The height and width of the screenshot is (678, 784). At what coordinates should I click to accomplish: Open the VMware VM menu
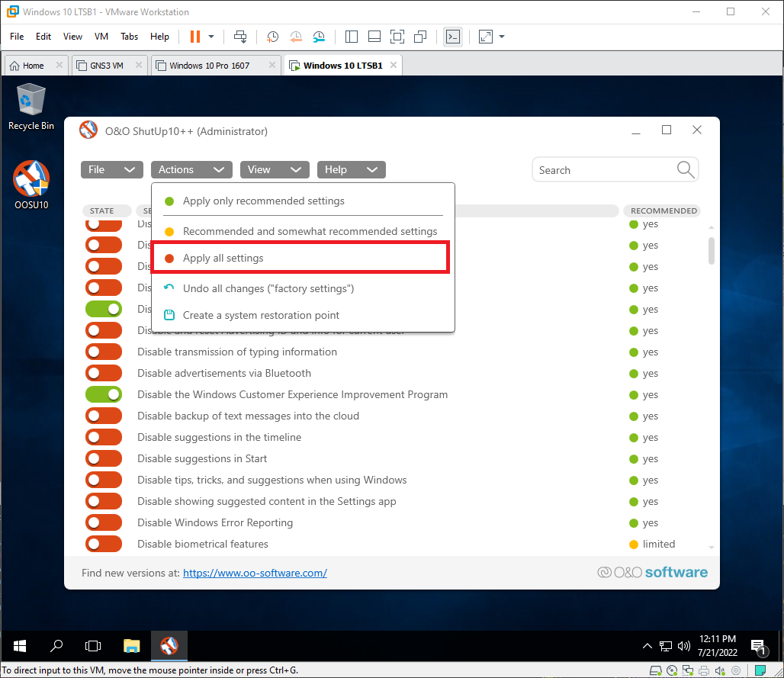tap(101, 37)
